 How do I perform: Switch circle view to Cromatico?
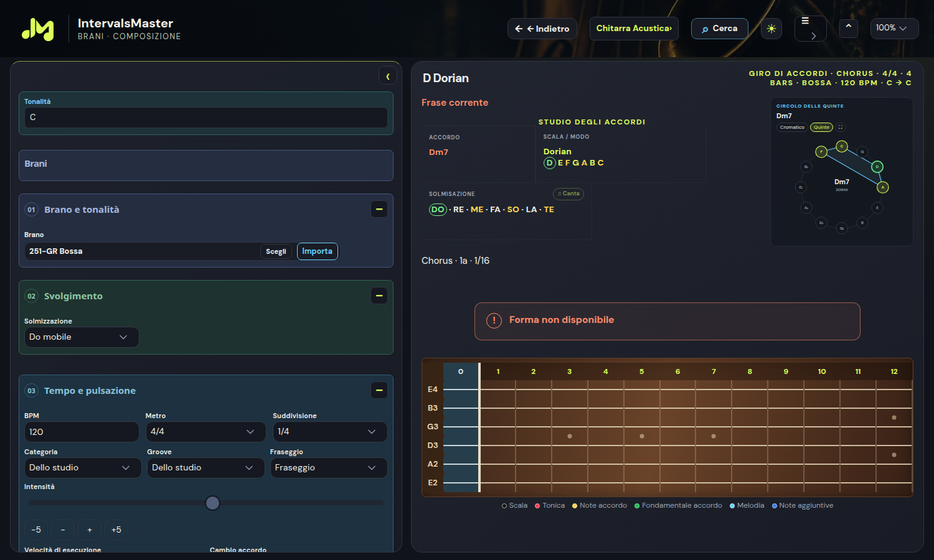point(792,127)
